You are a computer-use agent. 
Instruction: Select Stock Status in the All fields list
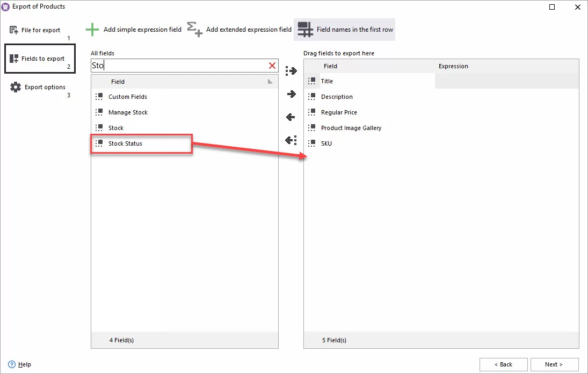click(x=125, y=143)
